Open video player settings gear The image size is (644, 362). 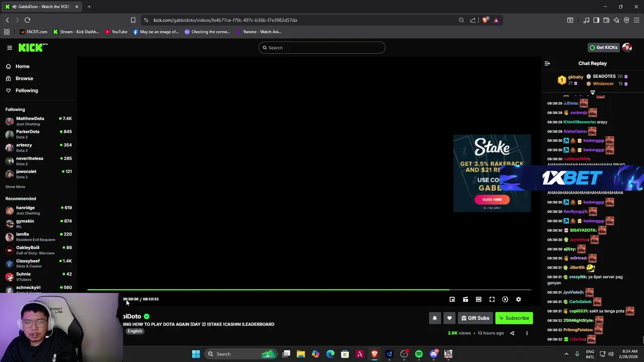tap(518, 299)
